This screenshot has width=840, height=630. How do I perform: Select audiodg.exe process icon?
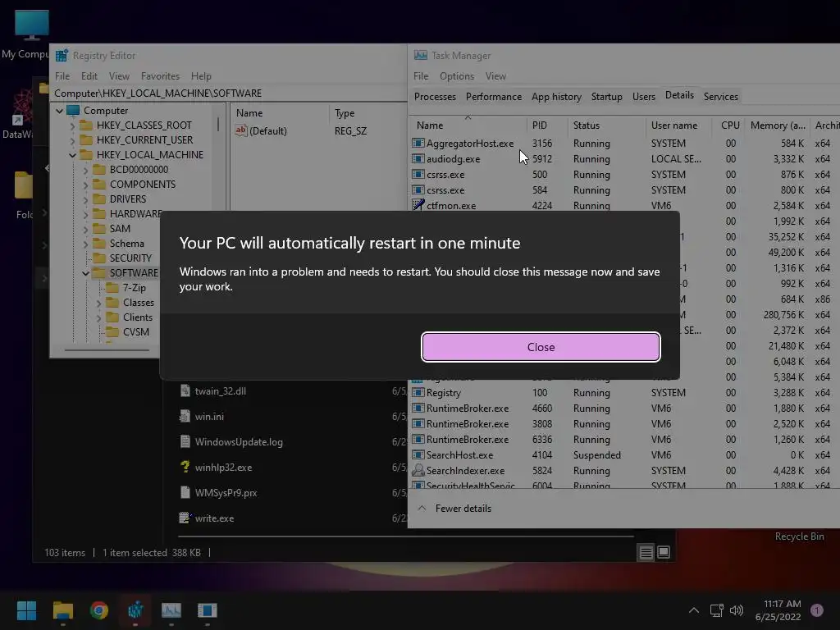418,159
